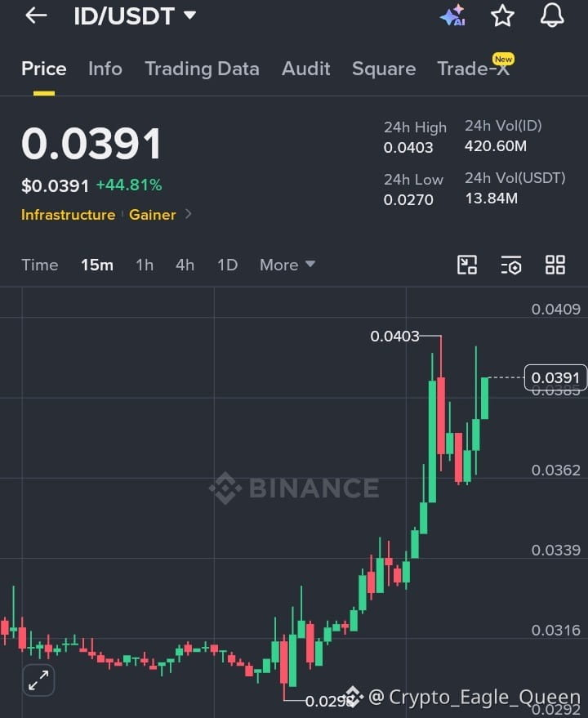
Task: Switch chart to 1D interval
Action: 228,265
